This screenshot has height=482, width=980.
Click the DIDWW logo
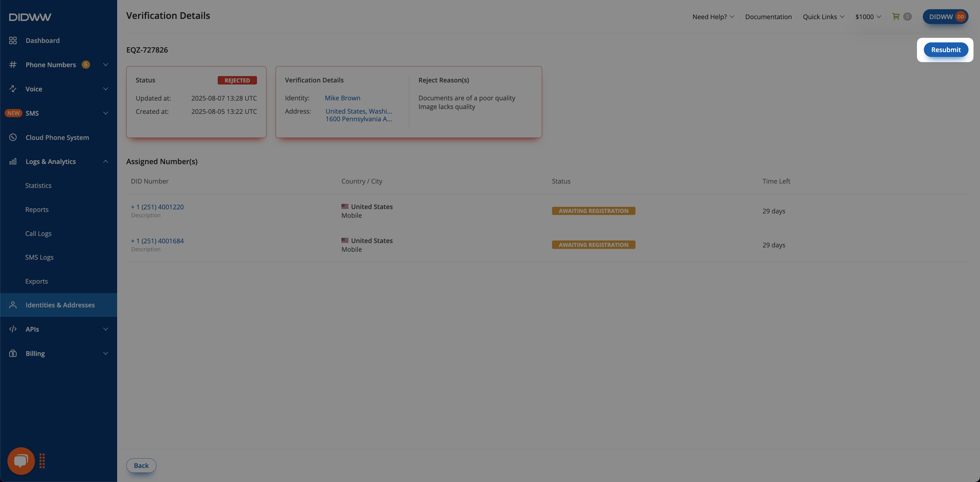(x=30, y=17)
